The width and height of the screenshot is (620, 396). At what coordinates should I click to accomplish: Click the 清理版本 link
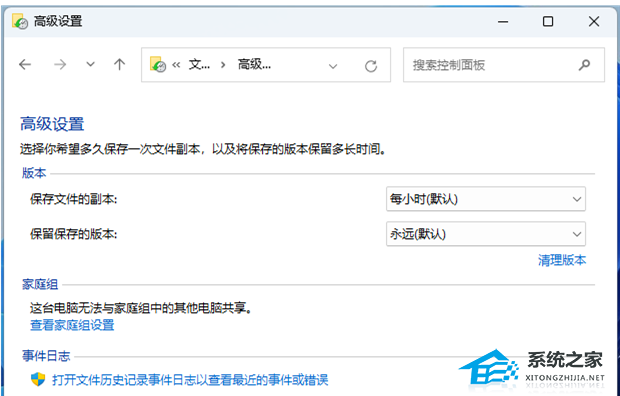coord(562,260)
